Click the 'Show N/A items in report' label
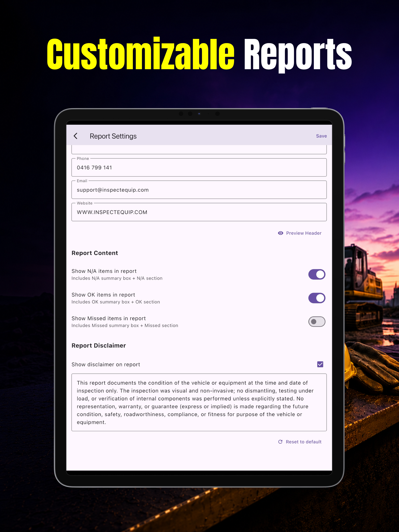 coord(104,271)
